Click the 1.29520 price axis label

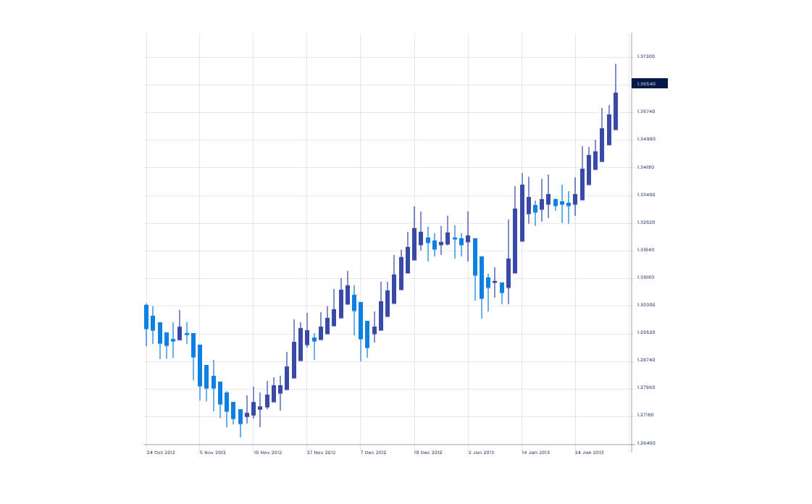[x=646, y=332]
